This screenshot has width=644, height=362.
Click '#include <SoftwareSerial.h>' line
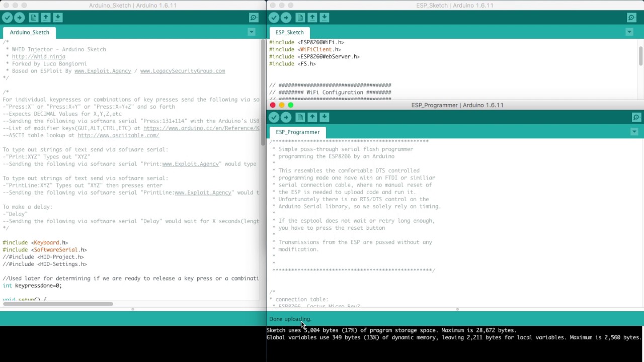tap(44, 249)
